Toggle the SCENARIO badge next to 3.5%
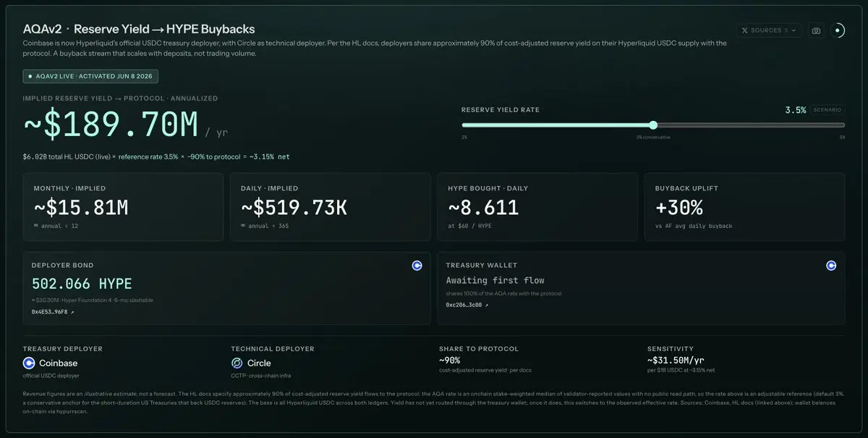 point(827,110)
